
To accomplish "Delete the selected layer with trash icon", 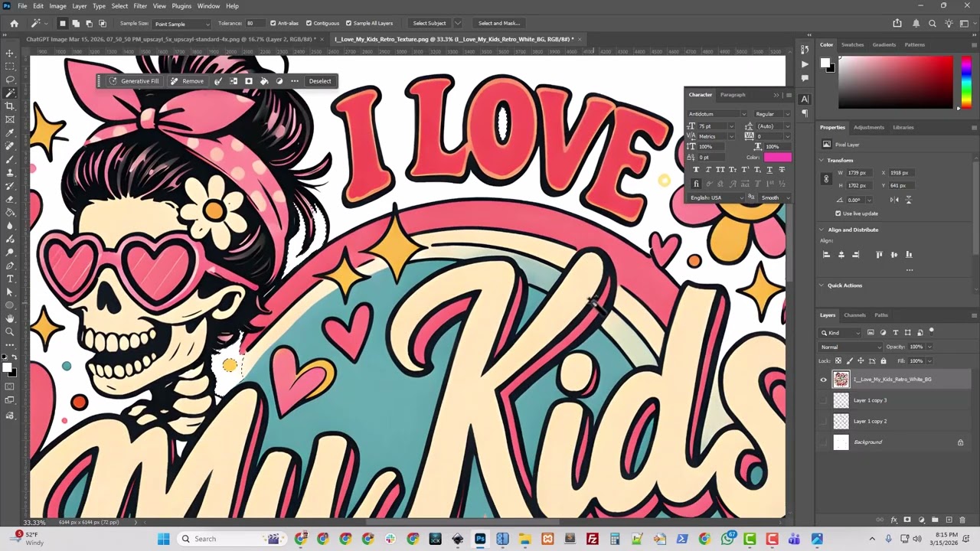I will tap(962, 520).
